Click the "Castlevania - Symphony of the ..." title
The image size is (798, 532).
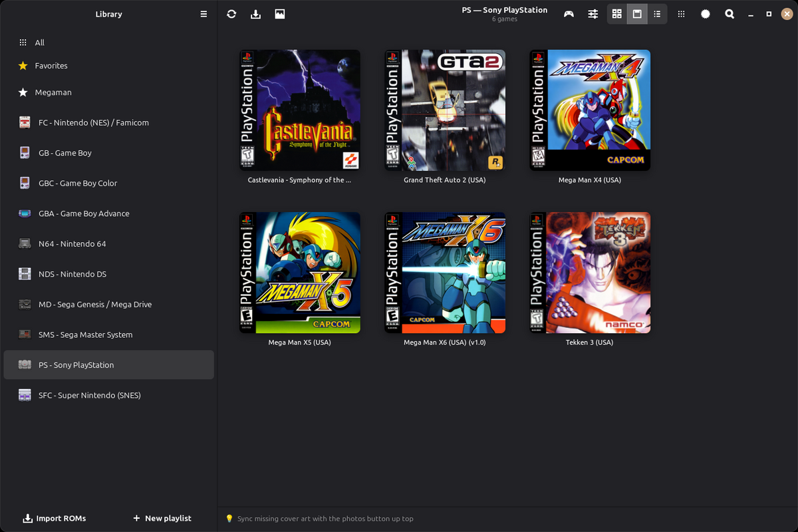pyautogui.click(x=300, y=180)
